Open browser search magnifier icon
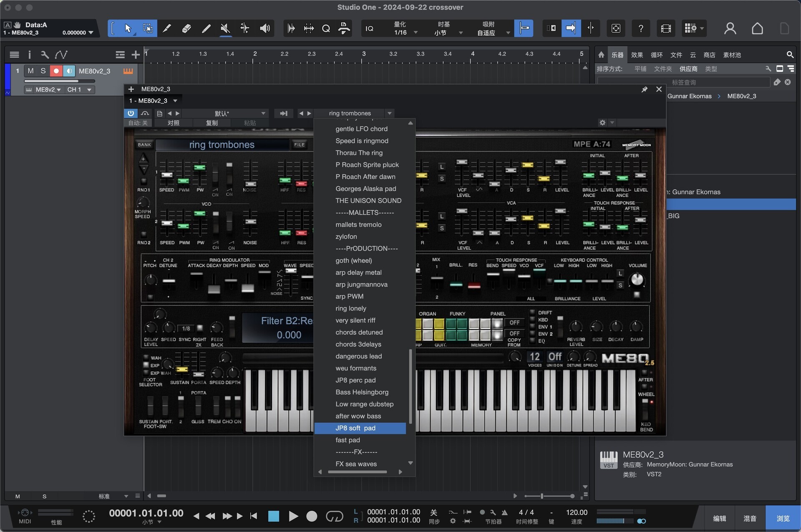 click(x=790, y=55)
